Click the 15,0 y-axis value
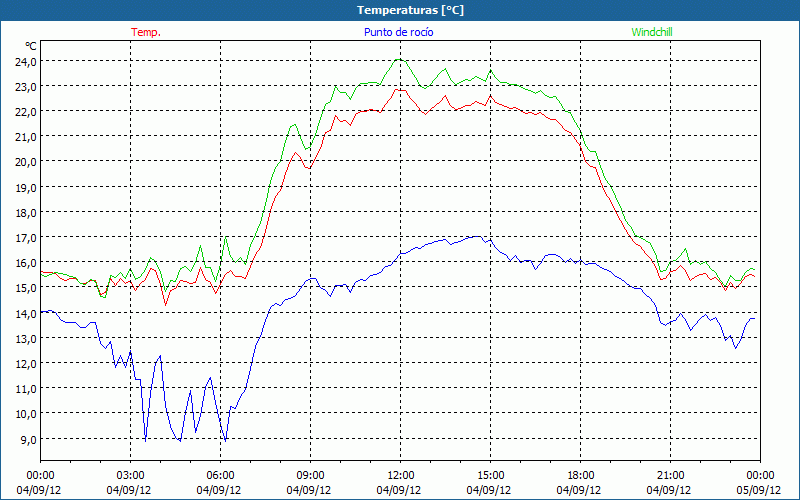The image size is (800, 500). (x=27, y=288)
